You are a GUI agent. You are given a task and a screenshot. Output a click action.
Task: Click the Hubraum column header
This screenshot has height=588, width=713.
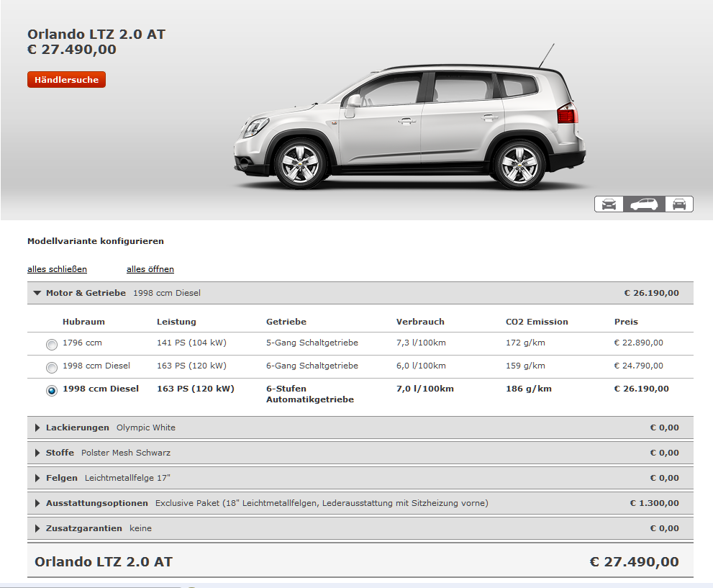(83, 322)
